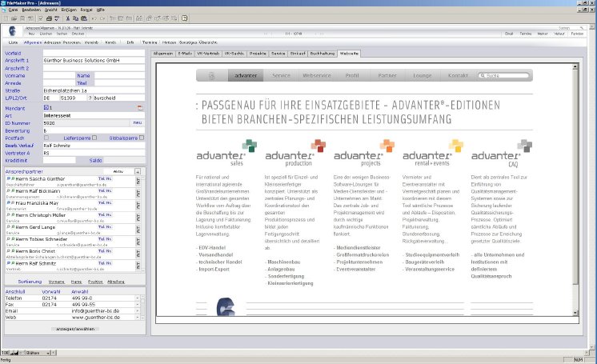The image size is (597, 364).
Task: Open the Web row dropdown arrow
Action: 138,317
